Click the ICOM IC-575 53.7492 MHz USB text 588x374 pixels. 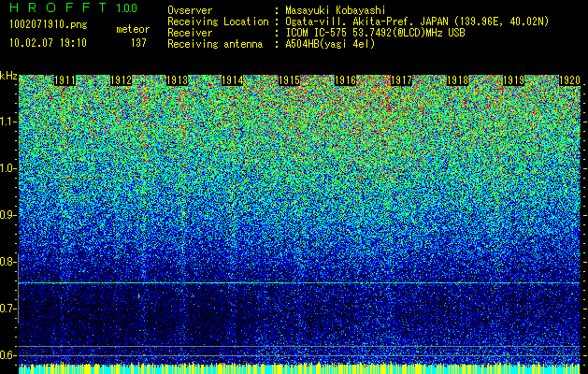point(375,33)
